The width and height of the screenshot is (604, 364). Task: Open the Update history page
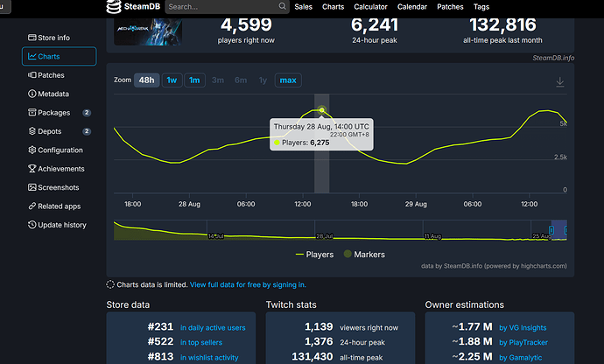61,225
